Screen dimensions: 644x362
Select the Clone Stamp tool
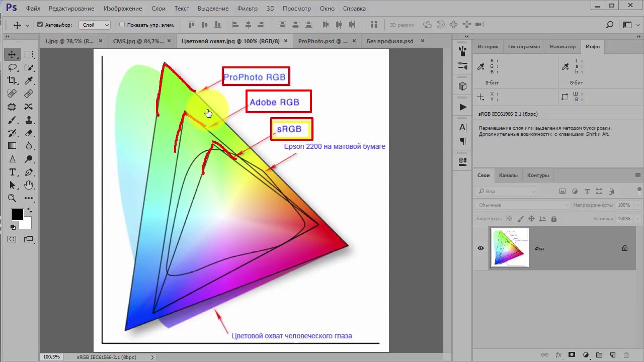tap(29, 120)
